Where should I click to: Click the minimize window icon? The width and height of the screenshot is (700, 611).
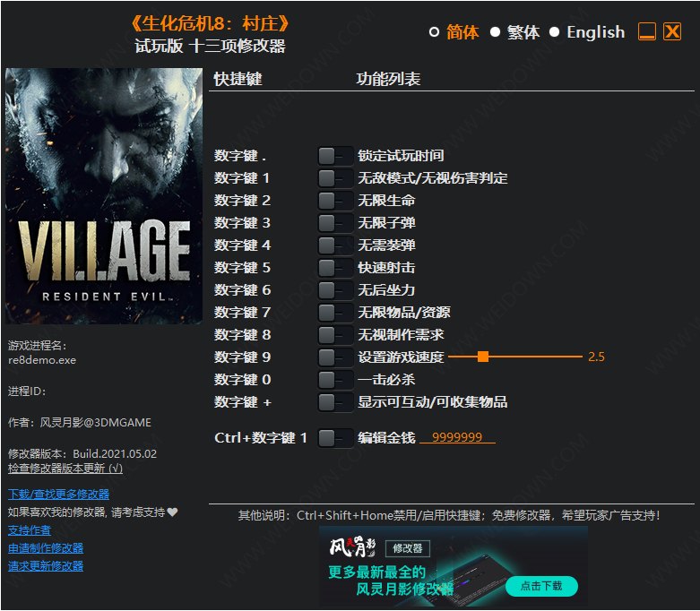(646, 31)
